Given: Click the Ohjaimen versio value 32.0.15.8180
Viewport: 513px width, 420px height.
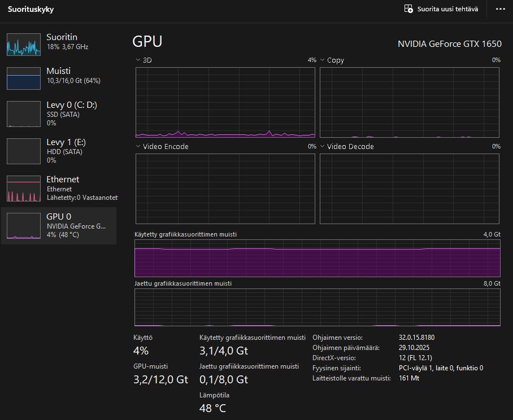Looking at the screenshot, I should coord(416,338).
